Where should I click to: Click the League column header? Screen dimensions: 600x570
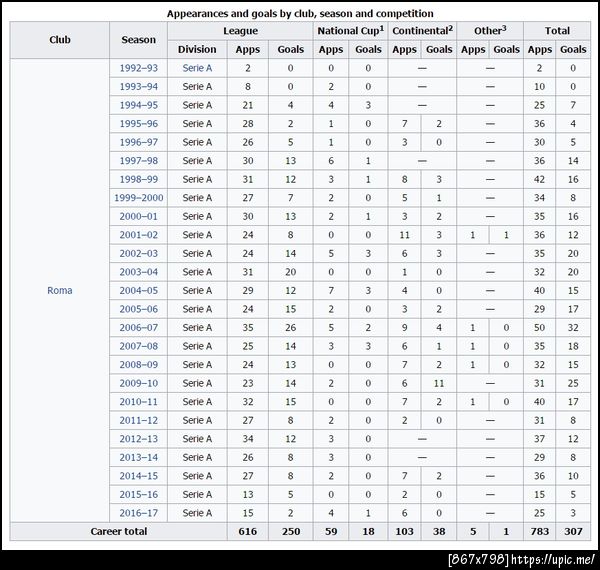click(240, 31)
